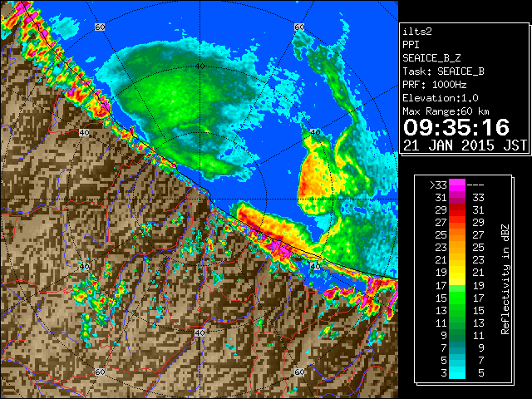532x399 pixels.
Task: Click the date "21 JAN 2015 JST"
Action: pos(465,145)
